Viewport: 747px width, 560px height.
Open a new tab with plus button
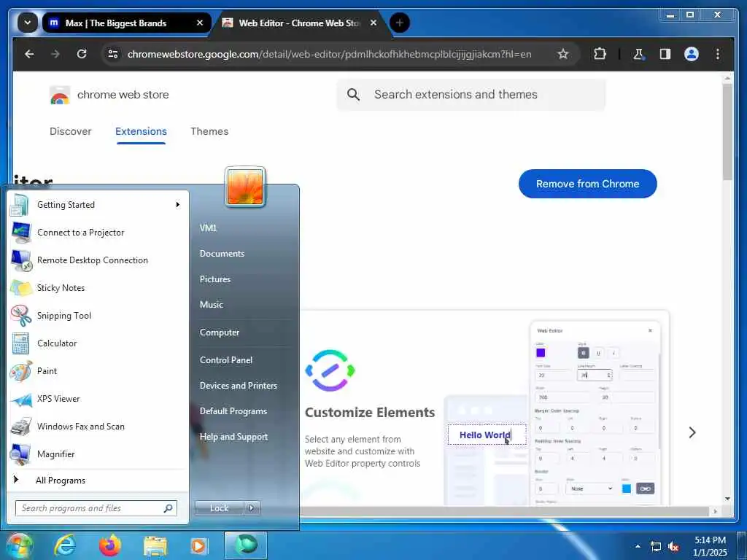point(400,23)
